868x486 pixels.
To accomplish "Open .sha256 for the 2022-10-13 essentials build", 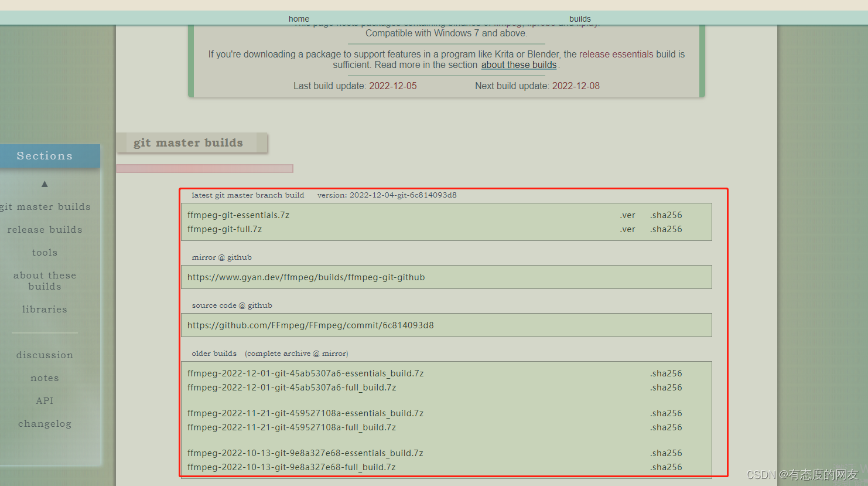I will (x=666, y=453).
